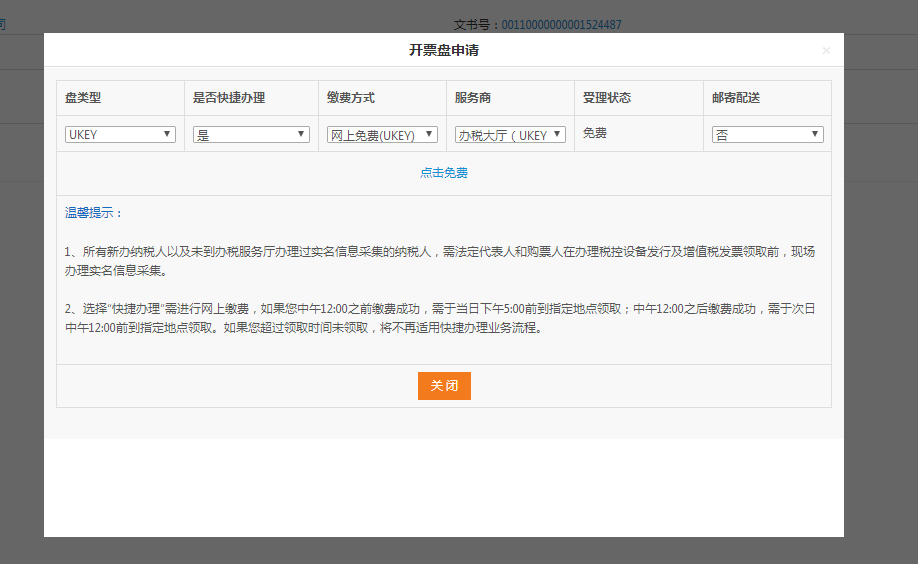Image resolution: width=918 pixels, height=564 pixels.
Task: Close the dialog with the × icon
Action: pos(826,50)
